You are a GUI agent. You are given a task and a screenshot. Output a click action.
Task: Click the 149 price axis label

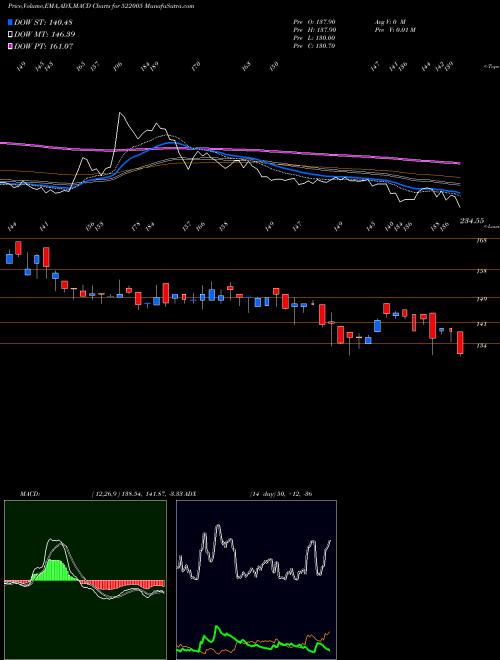(481, 299)
